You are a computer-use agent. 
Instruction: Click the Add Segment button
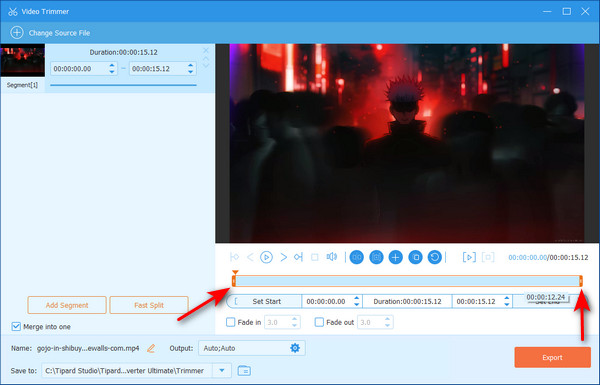pyautogui.click(x=67, y=305)
